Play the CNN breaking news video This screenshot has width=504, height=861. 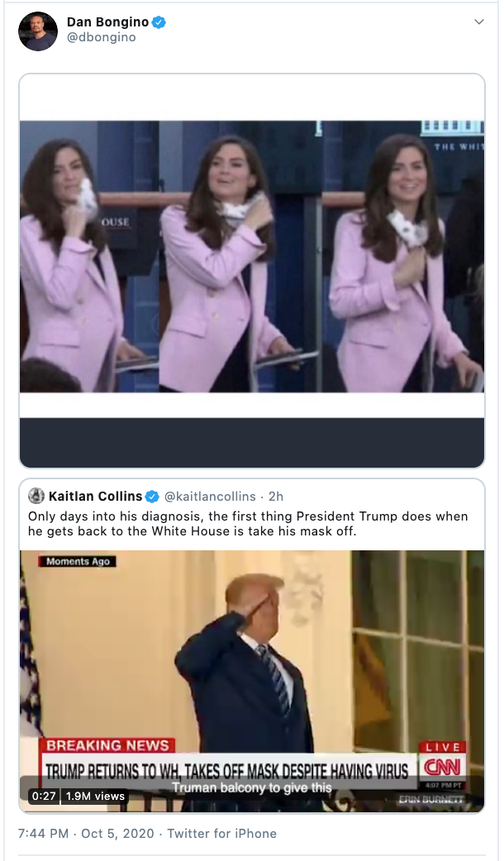(x=252, y=681)
